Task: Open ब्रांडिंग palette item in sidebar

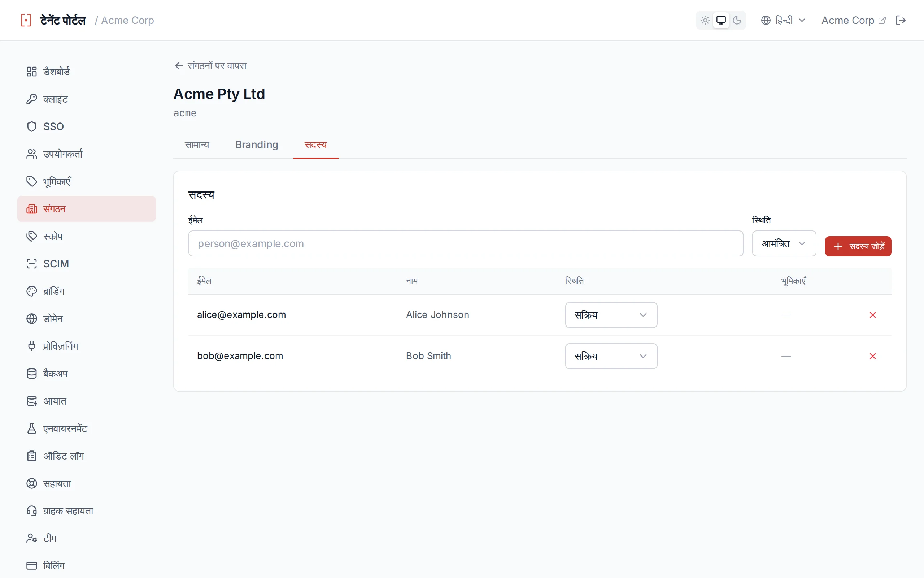Action: coord(86,291)
